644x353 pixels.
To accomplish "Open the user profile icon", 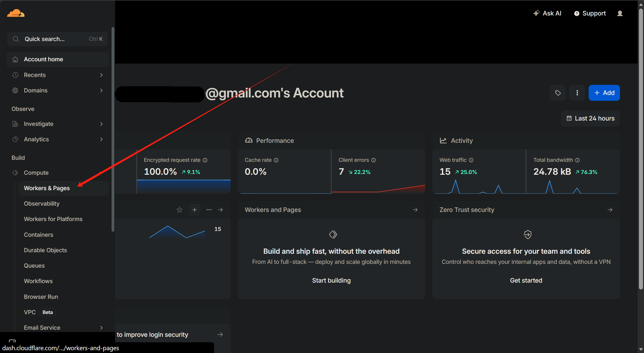I will pos(620,13).
